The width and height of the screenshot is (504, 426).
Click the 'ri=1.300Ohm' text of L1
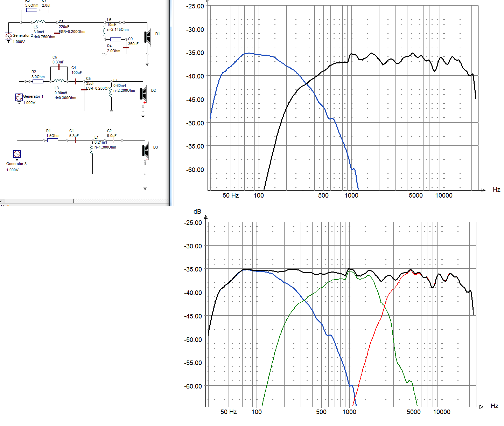click(x=105, y=147)
